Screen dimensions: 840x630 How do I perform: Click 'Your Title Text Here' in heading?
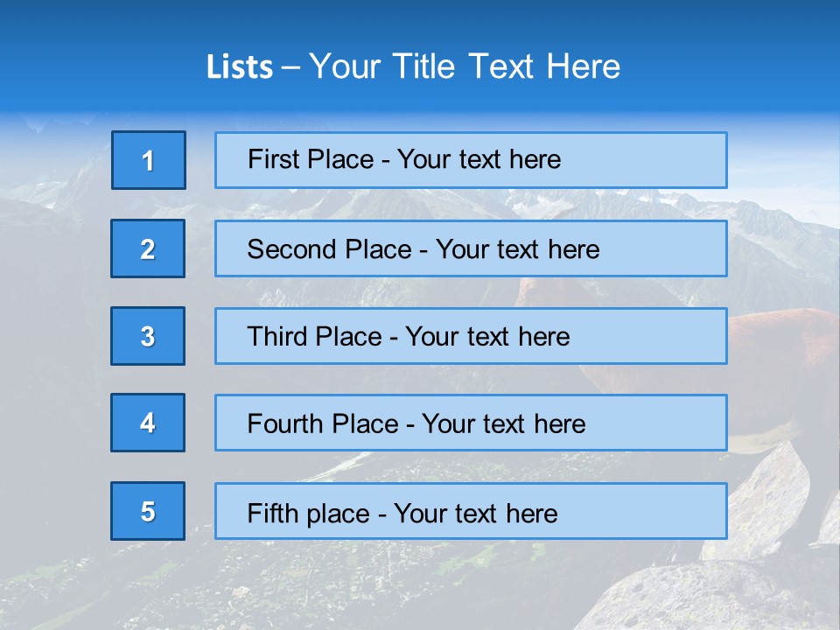tap(464, 66)
